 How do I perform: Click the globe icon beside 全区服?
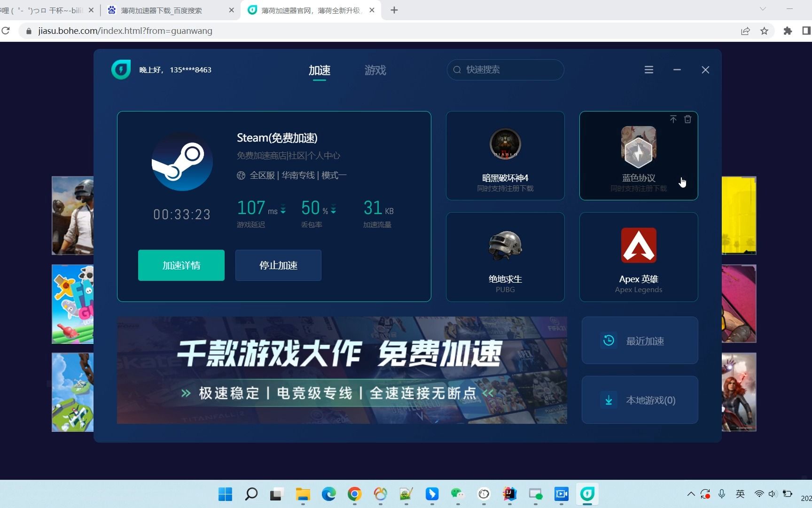click(x=241, y=175)
